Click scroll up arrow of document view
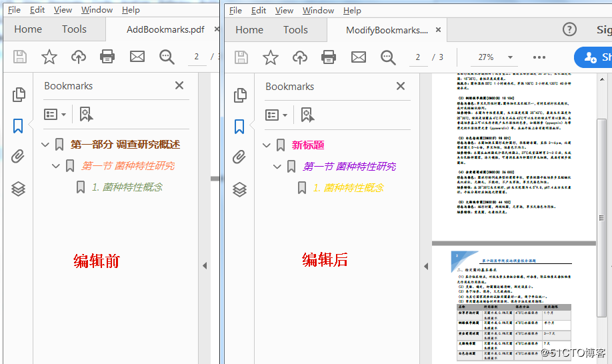Screen dimensions: 612x364 click(602, 79)
